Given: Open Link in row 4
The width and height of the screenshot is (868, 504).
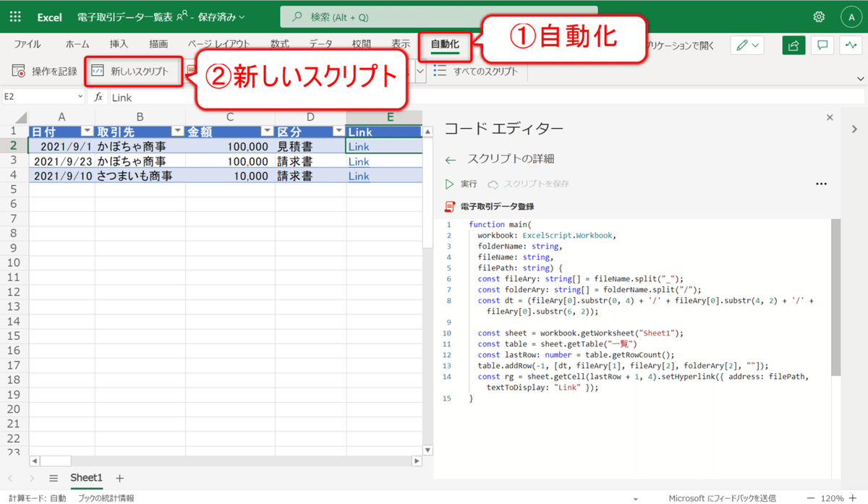Looking at the screenshot, I should point(359,176).
